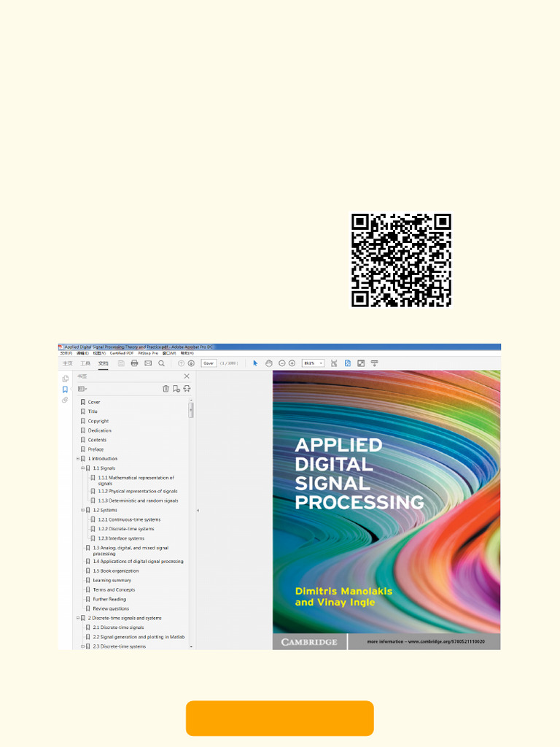Click the Save icon in Acrobat toolbar

pyautogui.click(x=121, y=363)
